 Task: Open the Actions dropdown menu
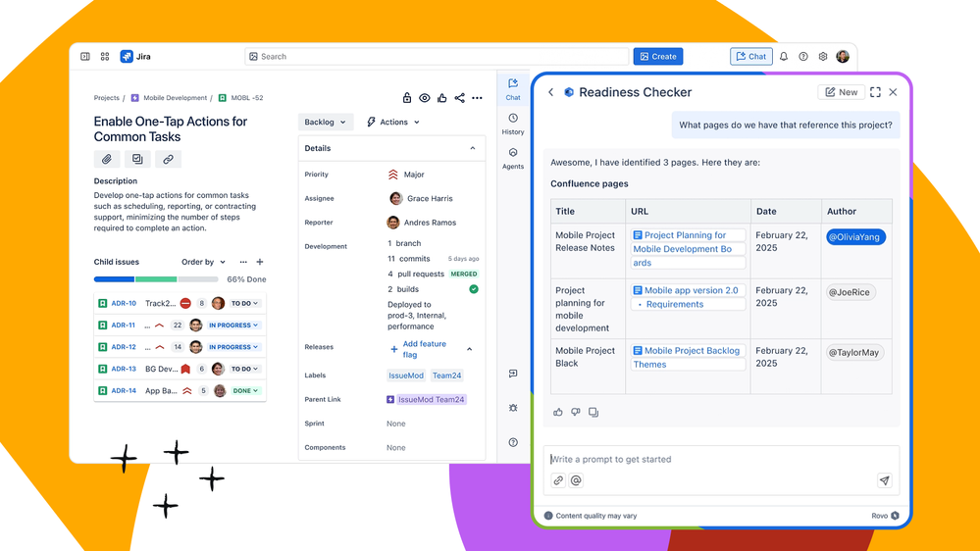(x=392, y=123)
